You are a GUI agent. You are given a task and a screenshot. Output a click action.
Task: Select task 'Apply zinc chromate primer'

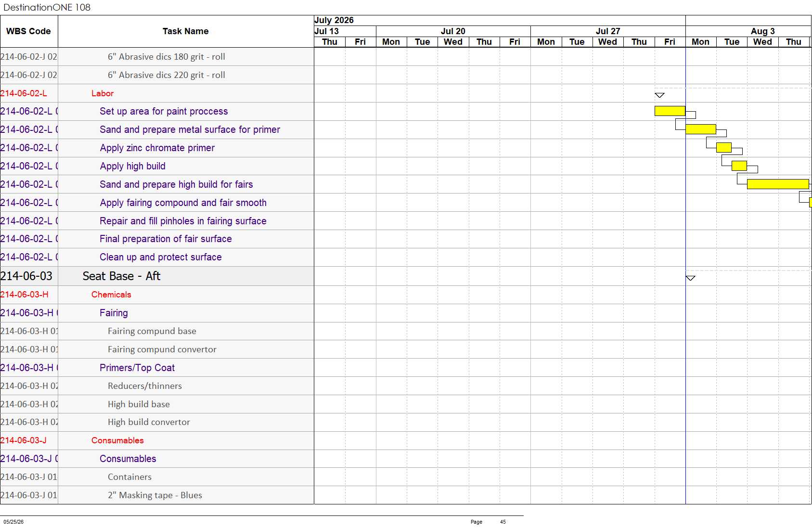157,148
